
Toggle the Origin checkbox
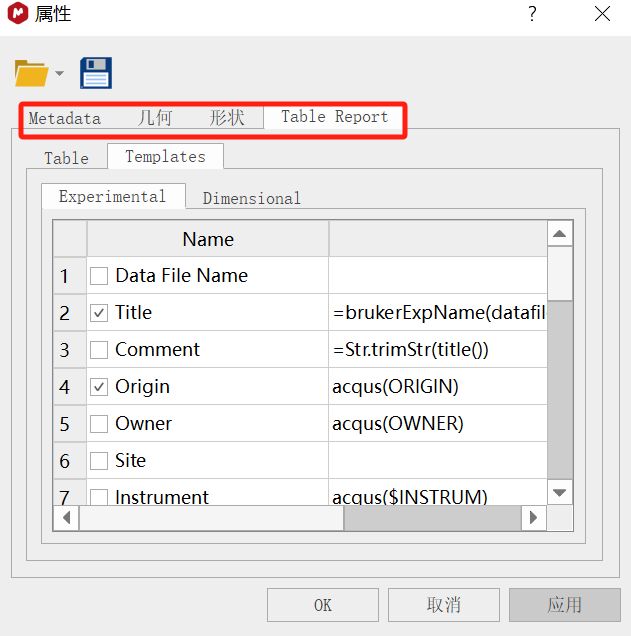click(x=99, y=387)
